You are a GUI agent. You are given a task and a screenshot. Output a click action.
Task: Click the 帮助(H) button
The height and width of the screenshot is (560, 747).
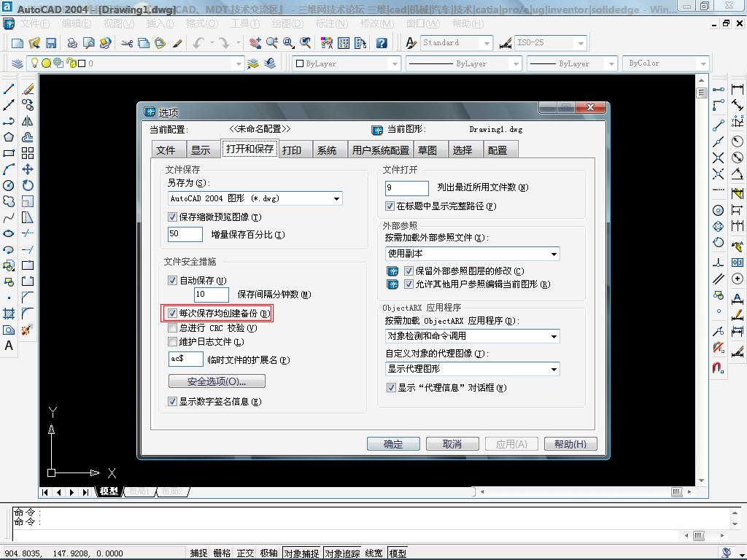[570, 444]
